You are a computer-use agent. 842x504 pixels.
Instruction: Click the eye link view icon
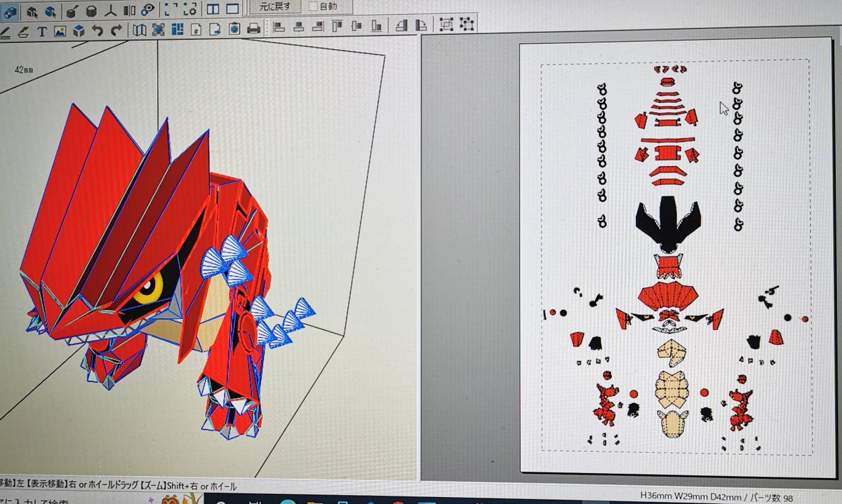click(x=148, y=10)
